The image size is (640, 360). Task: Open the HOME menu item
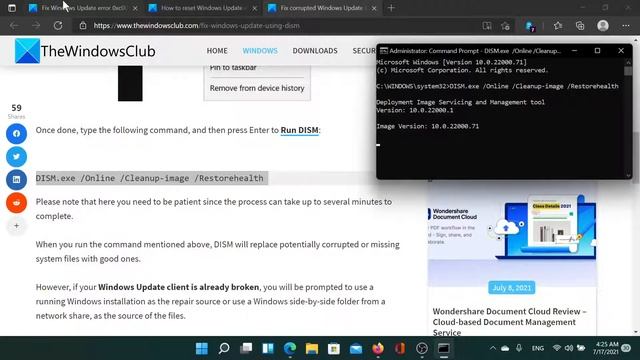pos(217,51)
